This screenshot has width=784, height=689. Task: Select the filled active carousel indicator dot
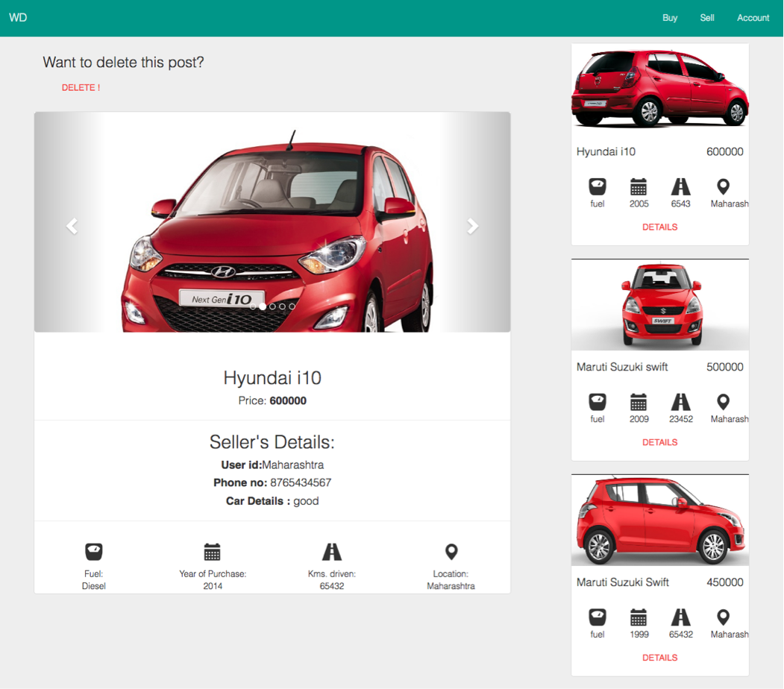pyautogui.click(x=263, y=306)
